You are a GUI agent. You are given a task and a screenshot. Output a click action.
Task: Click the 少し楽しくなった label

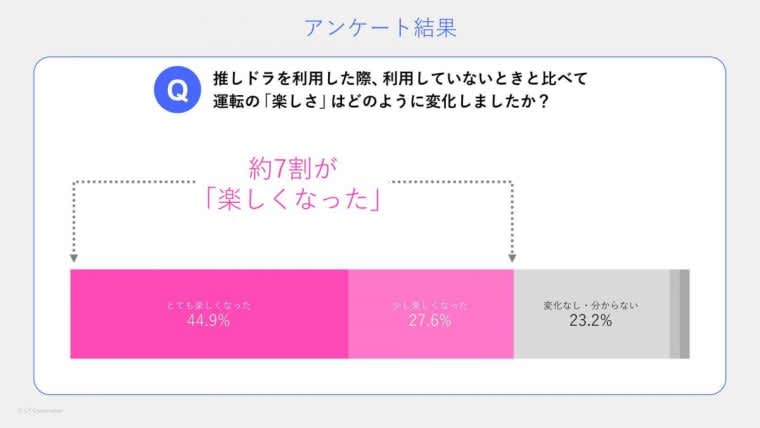(x=430, y=305)
